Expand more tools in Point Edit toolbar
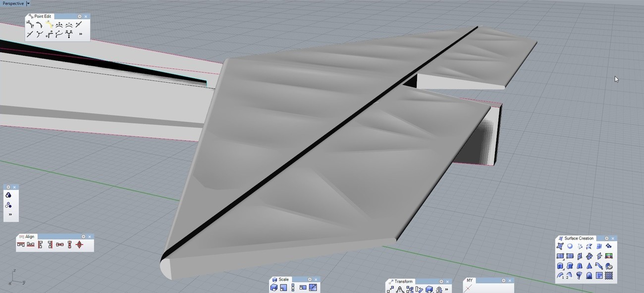Viewport: 644px width, 293px height. point(81,34)
